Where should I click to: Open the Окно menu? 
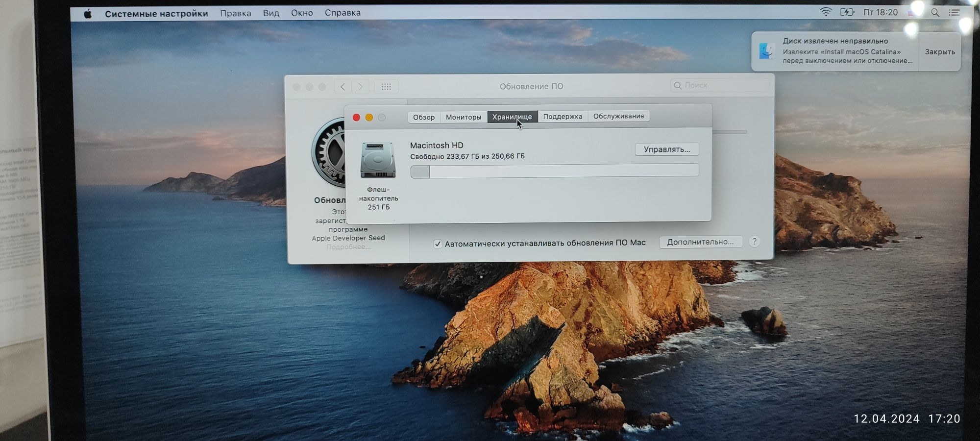[x=302, y=13]
